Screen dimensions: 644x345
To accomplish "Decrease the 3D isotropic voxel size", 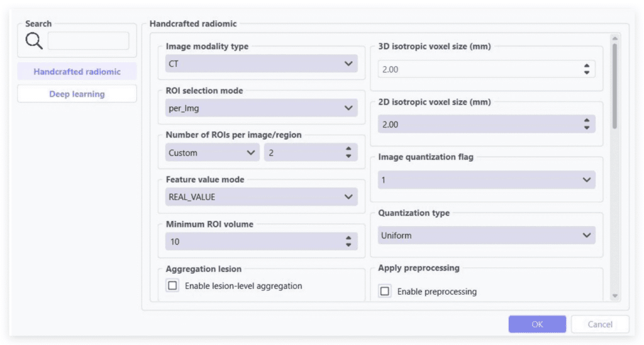I will tap(586, 73).
